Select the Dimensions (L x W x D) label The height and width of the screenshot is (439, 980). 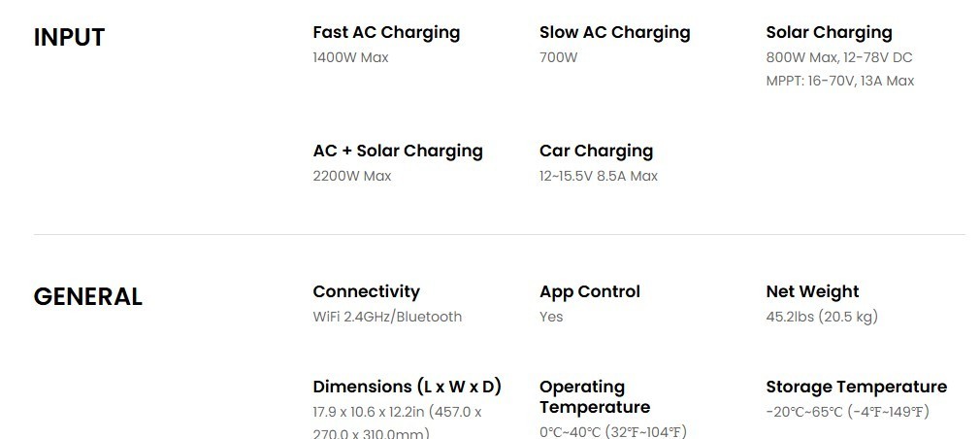[408, 387]
